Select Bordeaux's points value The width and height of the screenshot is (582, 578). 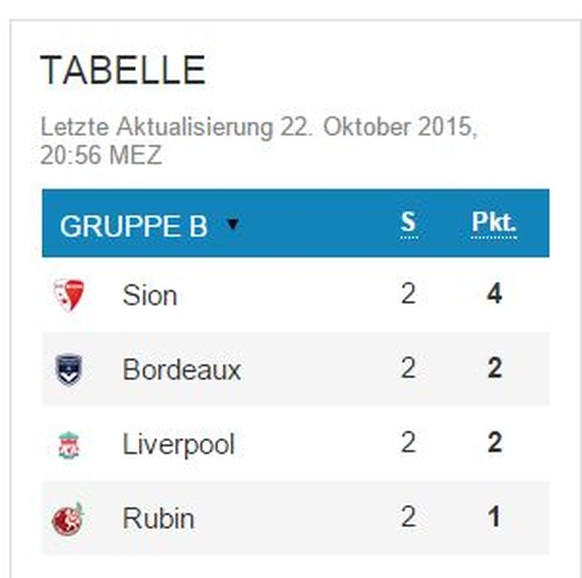494,368
